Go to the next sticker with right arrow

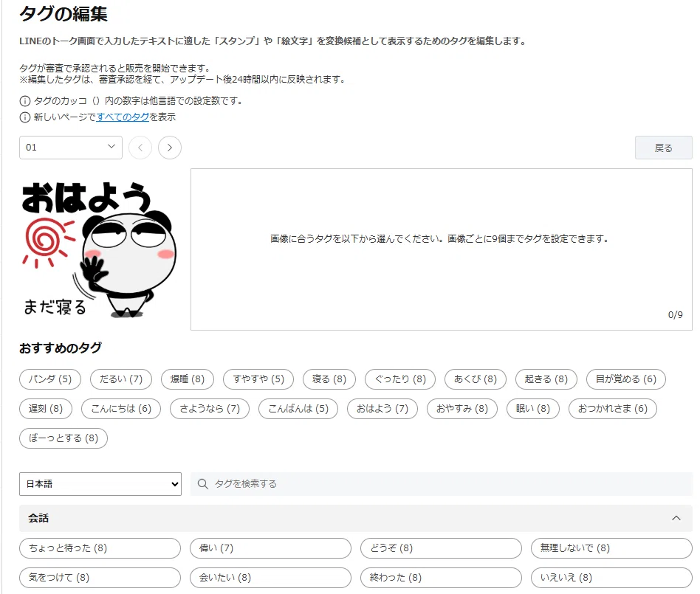pyautogui.click(x=170, y=148)
